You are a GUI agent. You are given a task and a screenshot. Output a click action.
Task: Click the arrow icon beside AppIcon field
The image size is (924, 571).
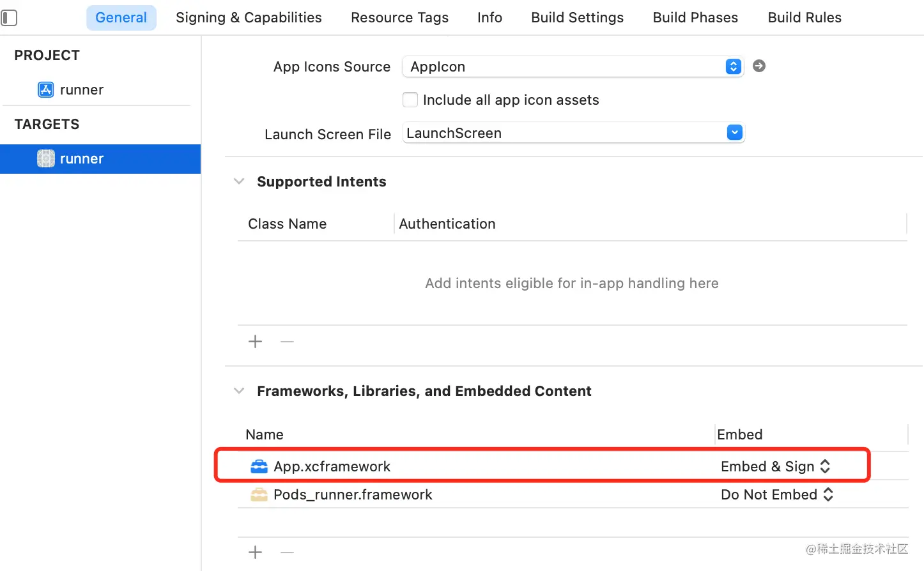point(758,66)
